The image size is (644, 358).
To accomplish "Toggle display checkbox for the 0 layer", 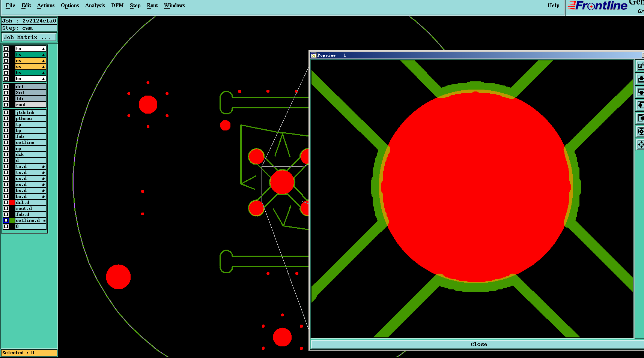I will point(6,226).
